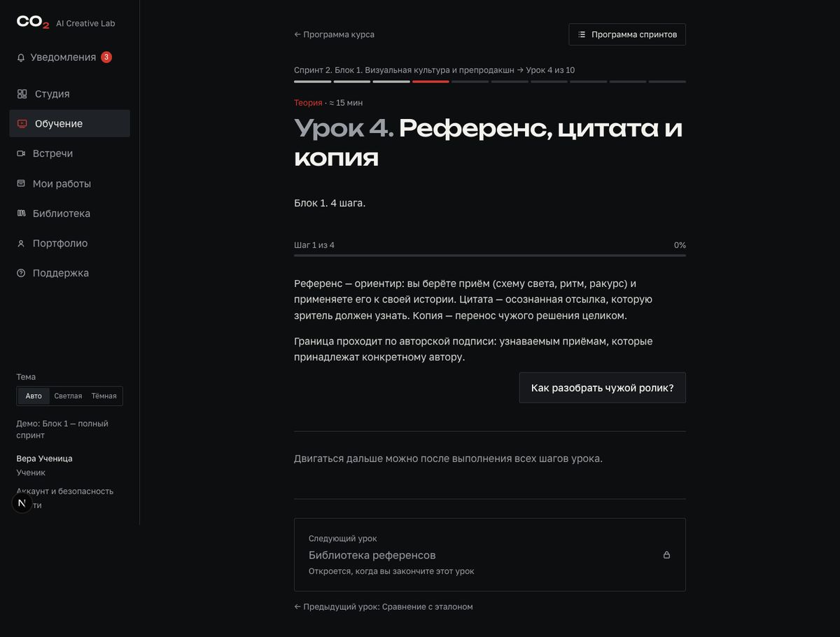
Task: Open the Встречи section
Action: click(x=69, y=153)
